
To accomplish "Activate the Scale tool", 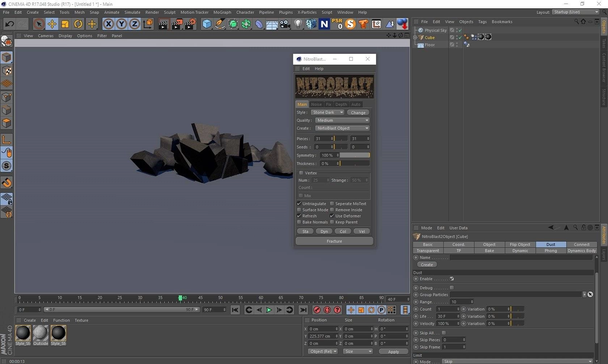I will point(65,24).
